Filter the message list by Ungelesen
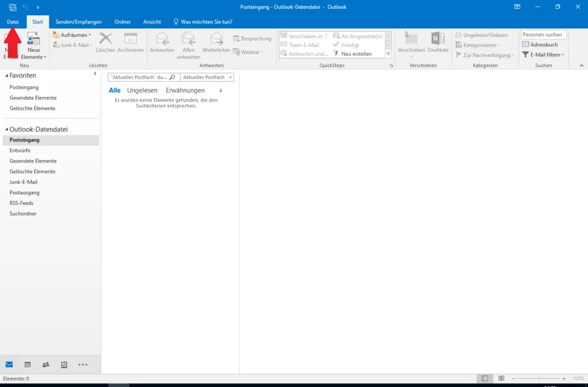The height and width of the screenshot is (387, 588). coord(142,91)
